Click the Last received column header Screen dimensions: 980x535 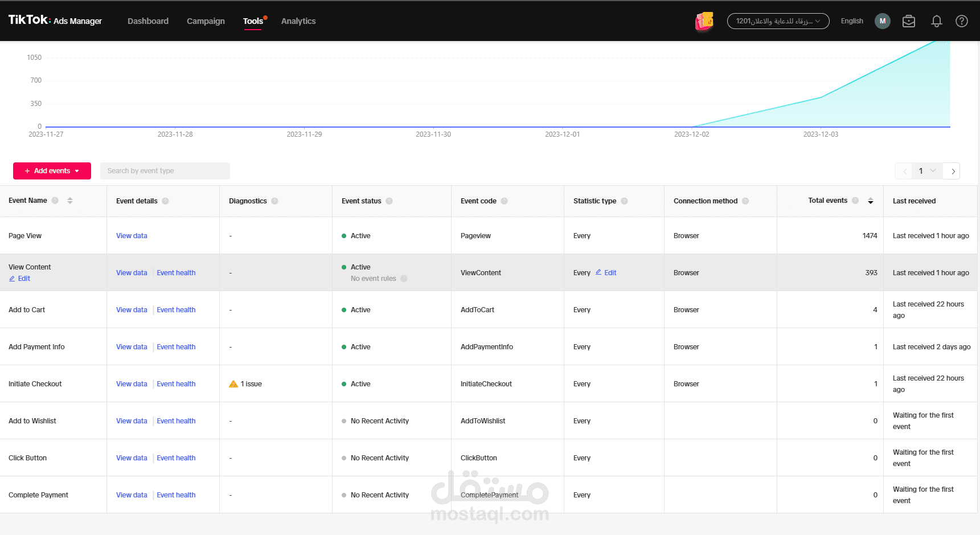(x=914, y=201)
